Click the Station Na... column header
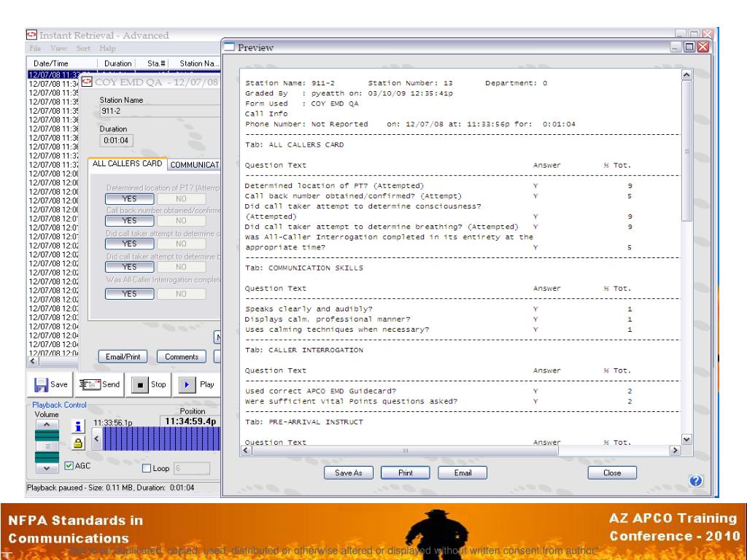747x560 pixels. pos(196,63)
